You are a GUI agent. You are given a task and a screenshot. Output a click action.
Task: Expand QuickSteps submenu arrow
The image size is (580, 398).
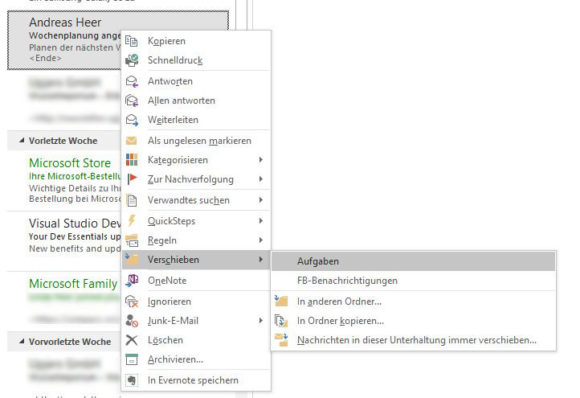click(261, 221)
